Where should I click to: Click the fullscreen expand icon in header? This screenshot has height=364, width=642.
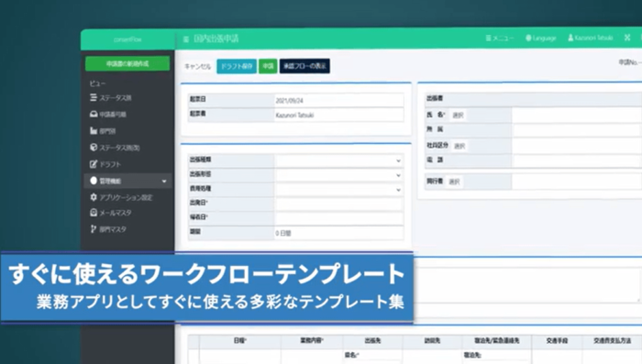pos(627,38)
